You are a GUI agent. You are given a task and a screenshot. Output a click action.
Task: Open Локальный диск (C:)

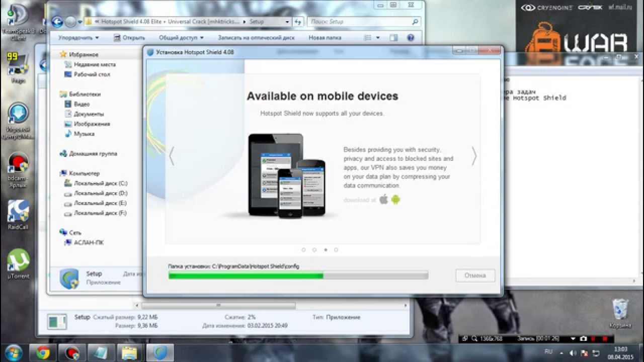tap(97, 183)
